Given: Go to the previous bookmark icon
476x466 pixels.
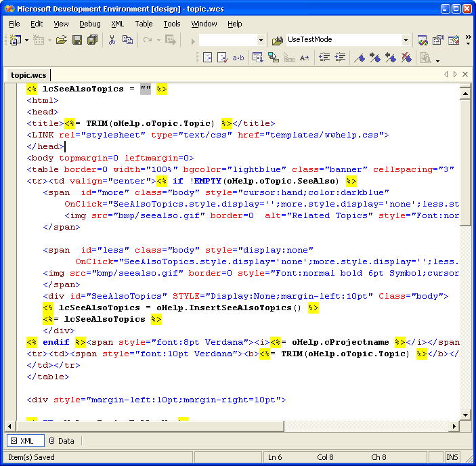Looking at the screenshot, I should pos(391,58).
